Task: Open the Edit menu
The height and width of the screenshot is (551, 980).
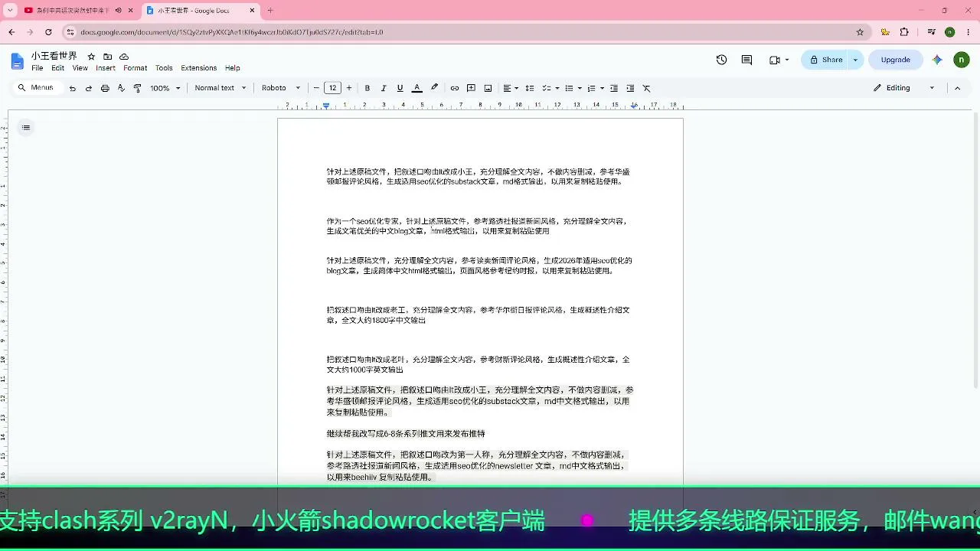Action: [57, 68]
